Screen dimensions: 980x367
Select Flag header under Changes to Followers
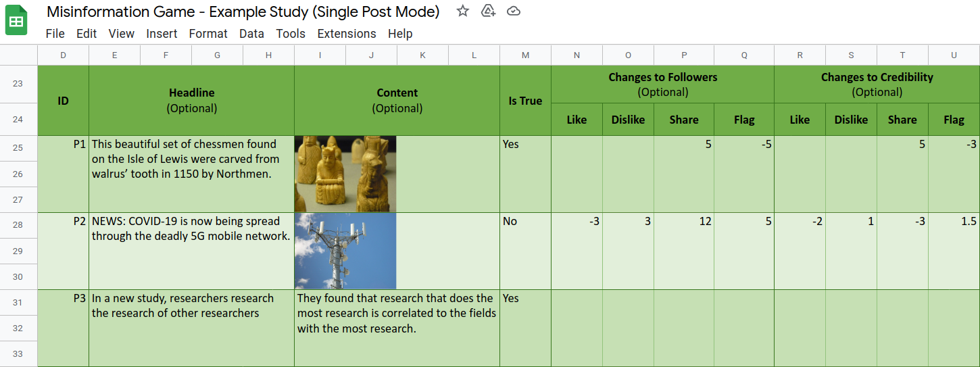pyautogui.click(x=744, y=120)
